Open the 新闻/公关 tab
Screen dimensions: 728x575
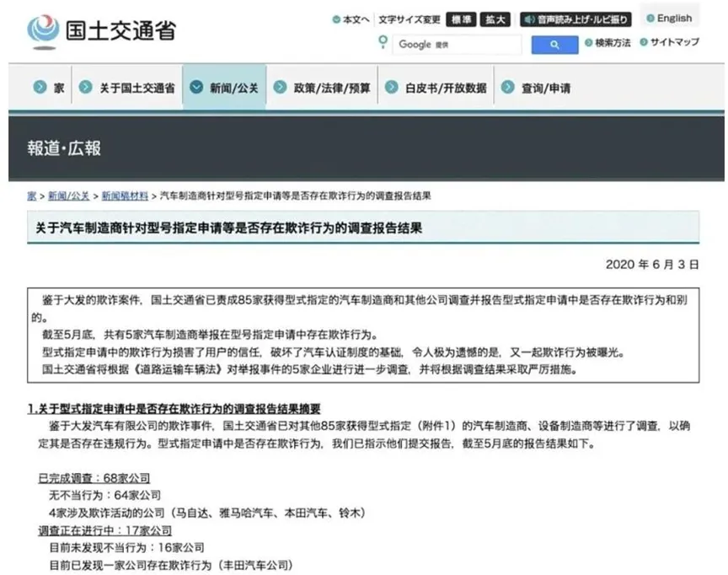pos(232,86)
